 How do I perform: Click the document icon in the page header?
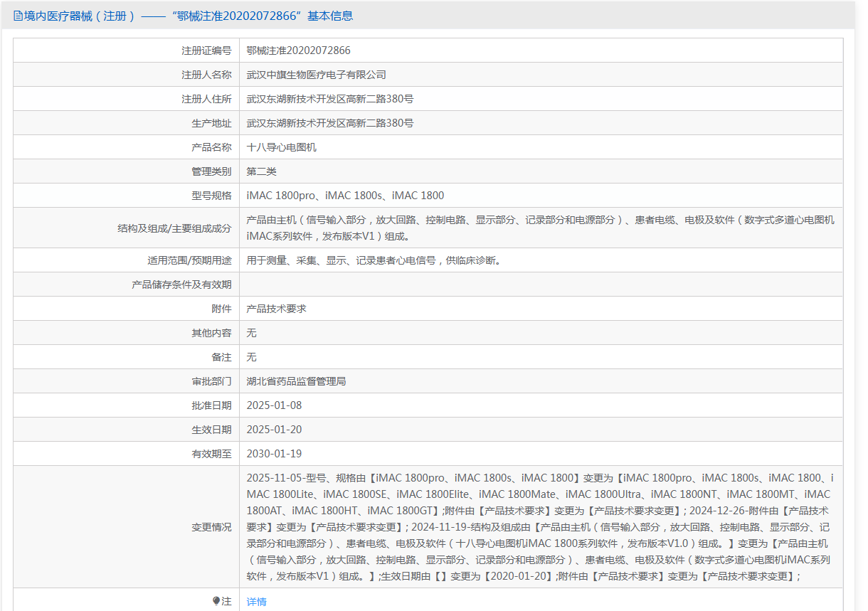click(x=18, y=16)
